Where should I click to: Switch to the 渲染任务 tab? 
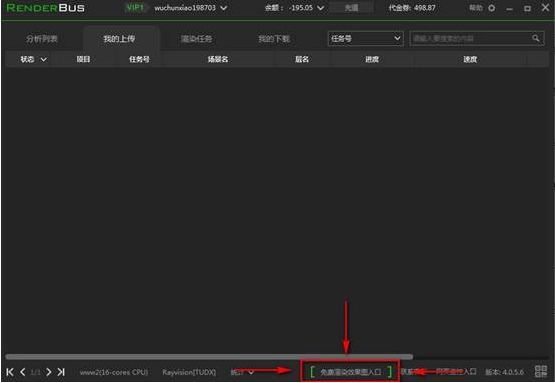(196, 39)
